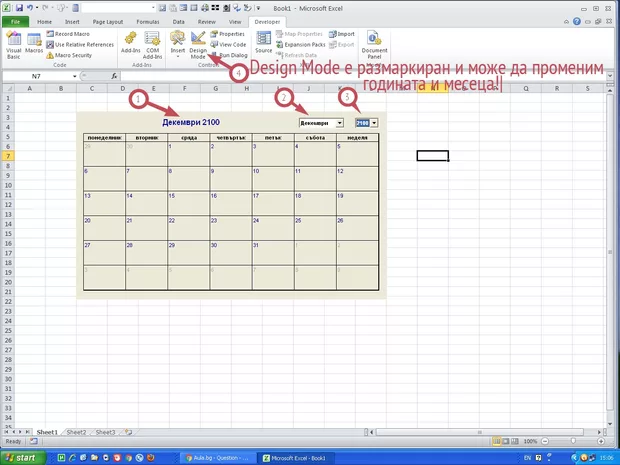Click the Name Box showing N7
This screenshot has width=620, height=465.
click(x=36, y=76)
